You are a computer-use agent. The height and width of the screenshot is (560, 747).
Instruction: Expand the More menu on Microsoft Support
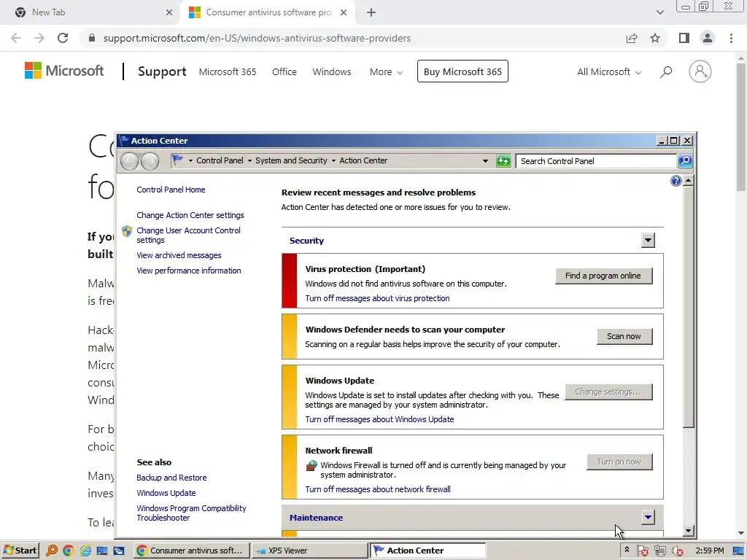tap(387, 72)
